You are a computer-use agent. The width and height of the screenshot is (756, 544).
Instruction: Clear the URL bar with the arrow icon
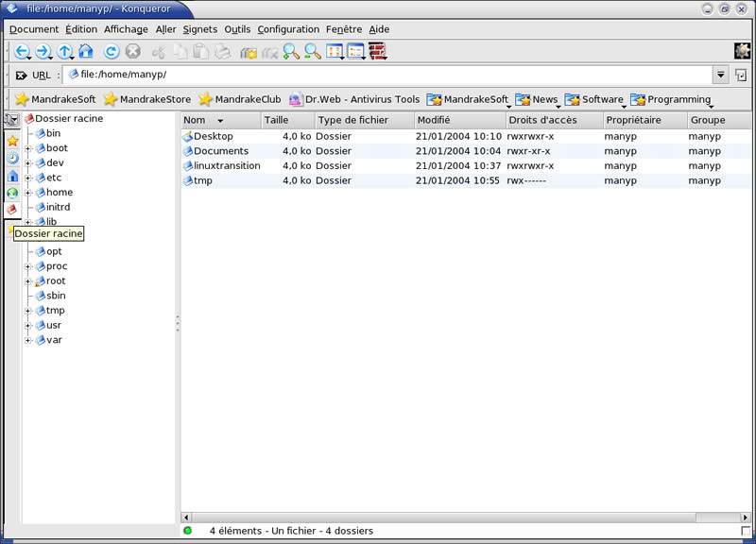click(x=21, y=76)
